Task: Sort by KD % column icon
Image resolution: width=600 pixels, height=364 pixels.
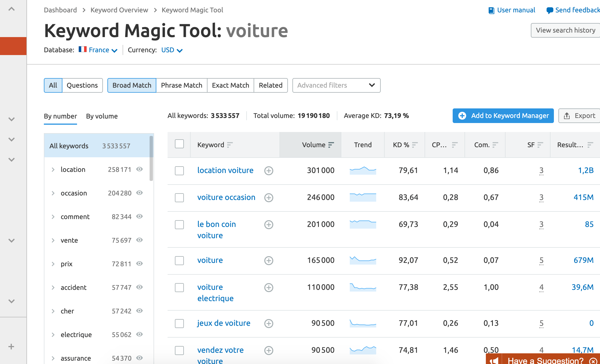Action: pos(415,145)
